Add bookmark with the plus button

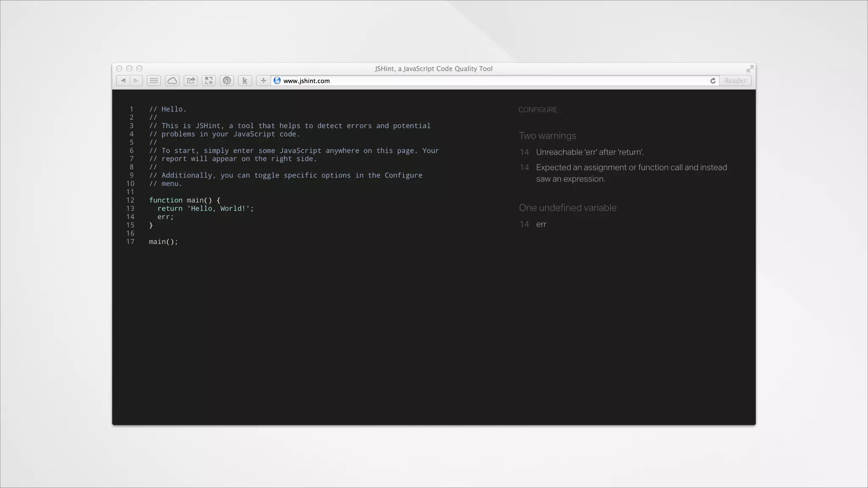[x=263, y=80]
